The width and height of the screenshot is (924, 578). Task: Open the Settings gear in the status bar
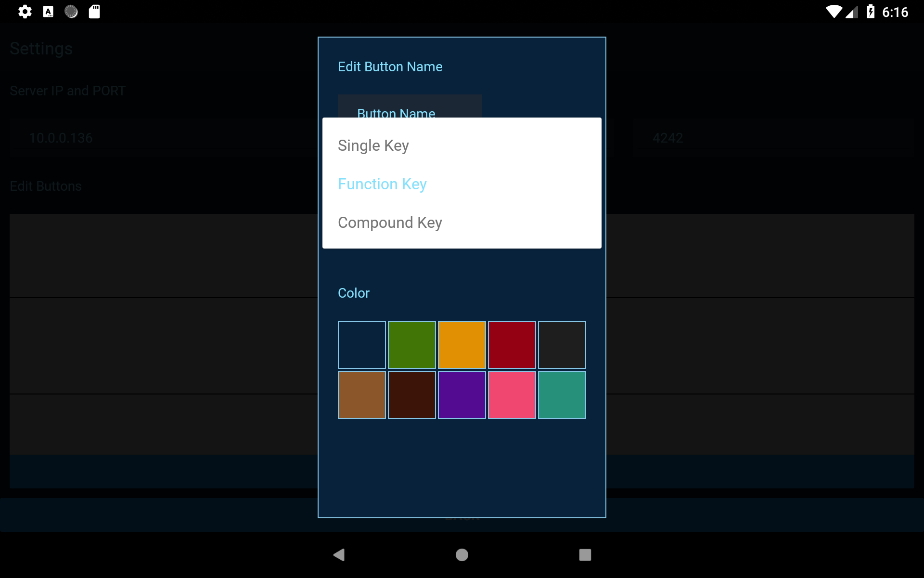pyautogui.click(x=25, y=12)
